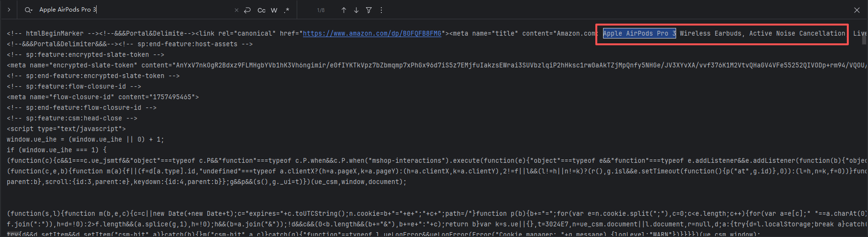Screen dimensions: 868x237
Task: Go to previous occurrence arrow
Action: (344, 10)
